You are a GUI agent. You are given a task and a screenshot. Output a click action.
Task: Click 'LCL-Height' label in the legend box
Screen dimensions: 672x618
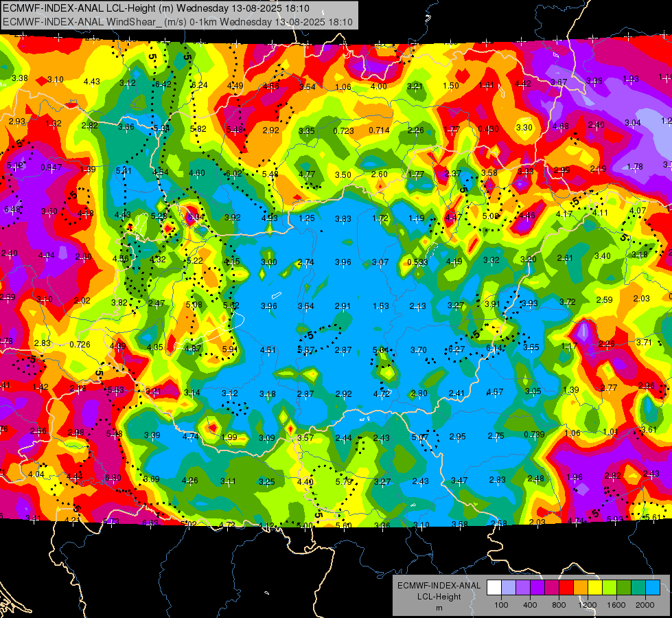[439, 597]
